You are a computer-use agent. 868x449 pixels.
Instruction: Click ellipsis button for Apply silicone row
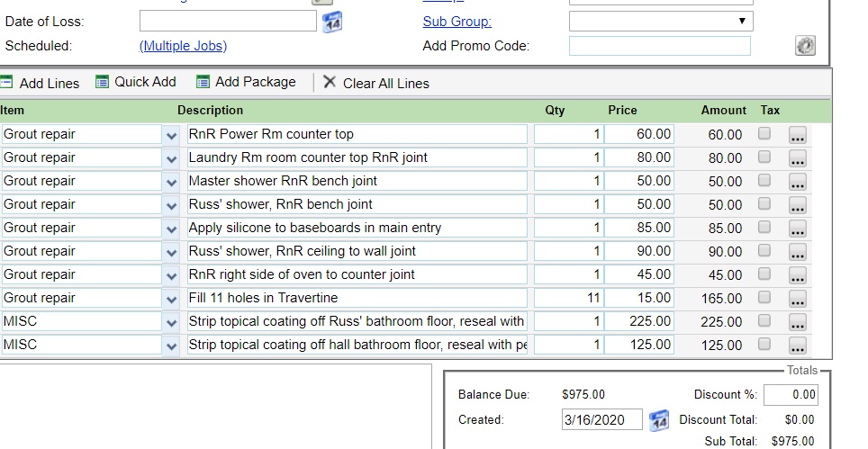798,229
